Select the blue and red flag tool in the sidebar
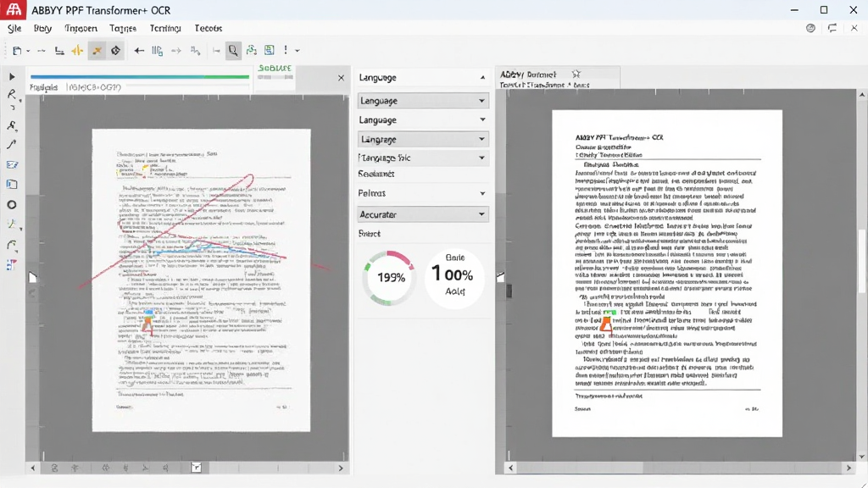 pyautogui.click(x=11, y=265)
